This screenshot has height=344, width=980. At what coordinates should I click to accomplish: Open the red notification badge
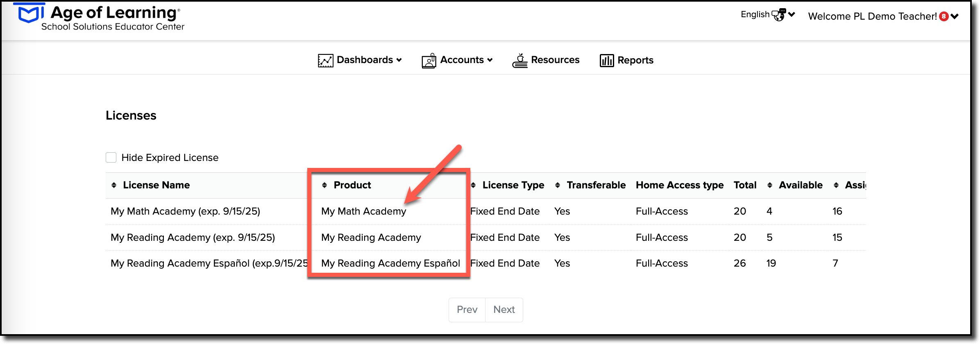tap(944, 16)
